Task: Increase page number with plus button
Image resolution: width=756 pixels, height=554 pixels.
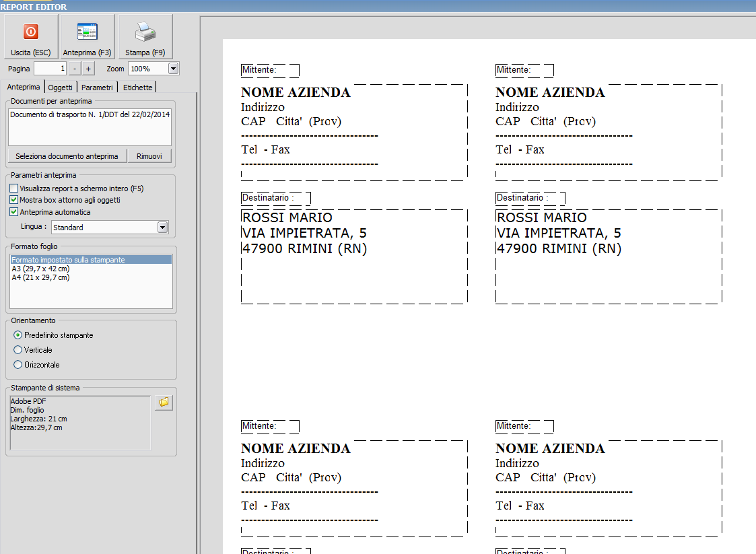Action: tap(89, 69)
